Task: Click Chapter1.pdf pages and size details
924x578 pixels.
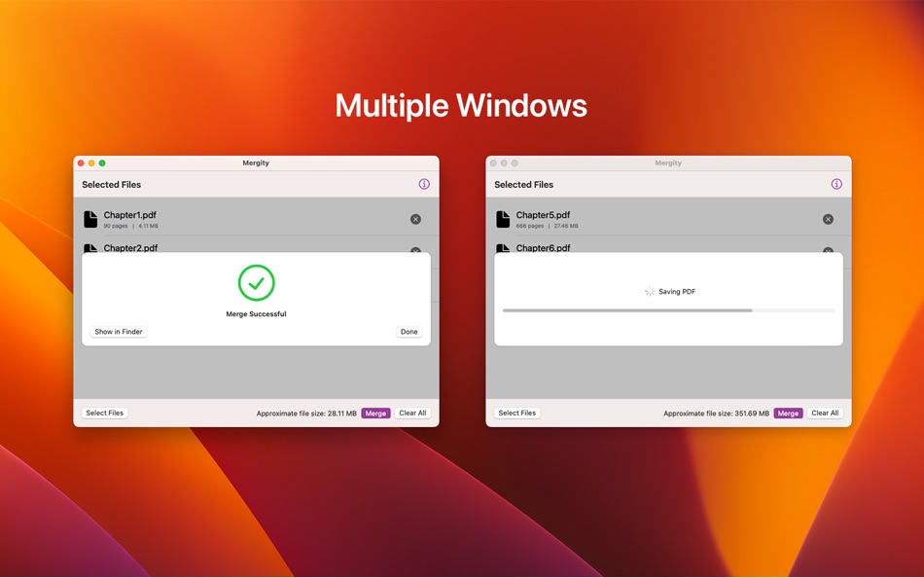Action: point(131,226)
